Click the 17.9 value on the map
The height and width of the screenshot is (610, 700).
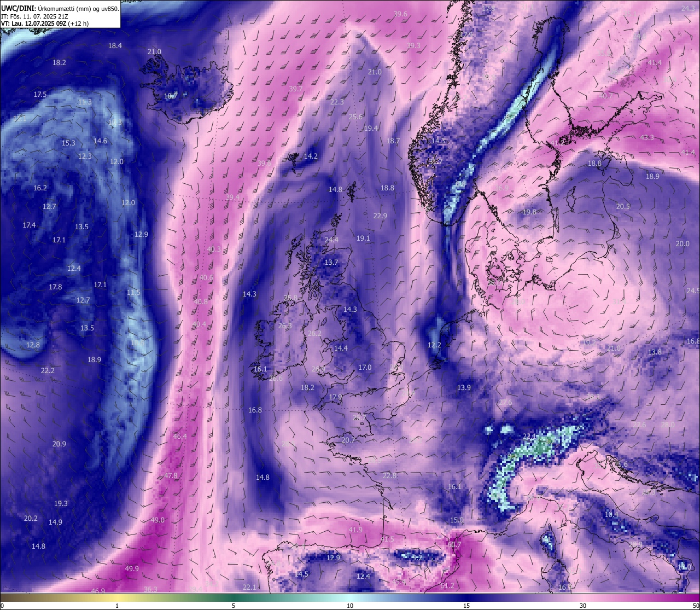point(335,397)
